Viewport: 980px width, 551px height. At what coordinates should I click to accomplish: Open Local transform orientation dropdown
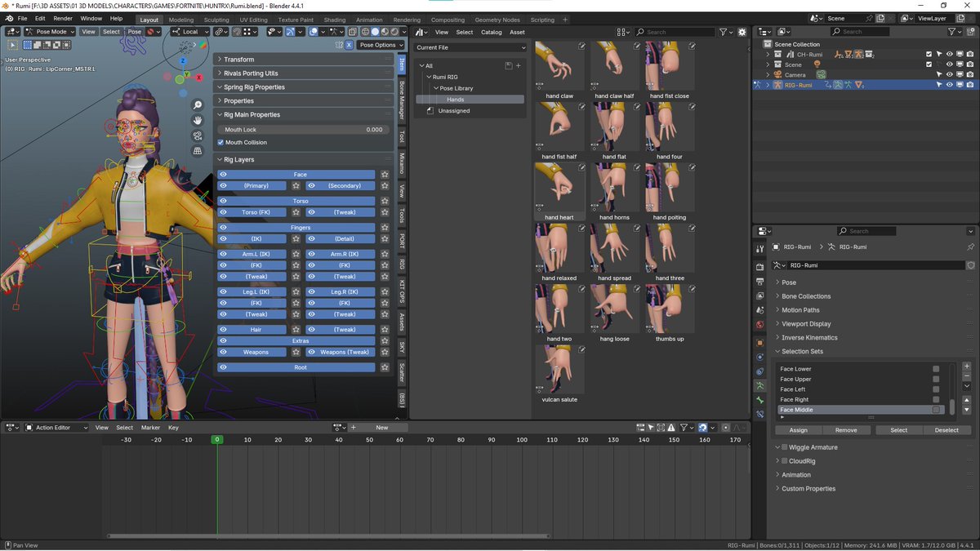coord(190,32)
